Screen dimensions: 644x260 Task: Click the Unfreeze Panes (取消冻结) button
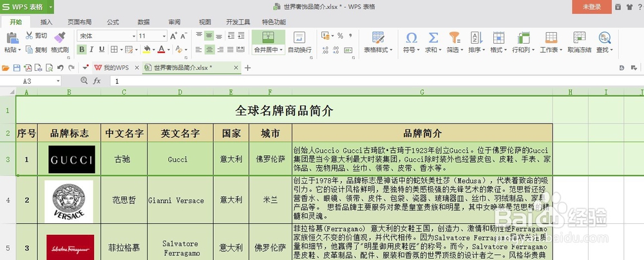click(x=580, y=42)
